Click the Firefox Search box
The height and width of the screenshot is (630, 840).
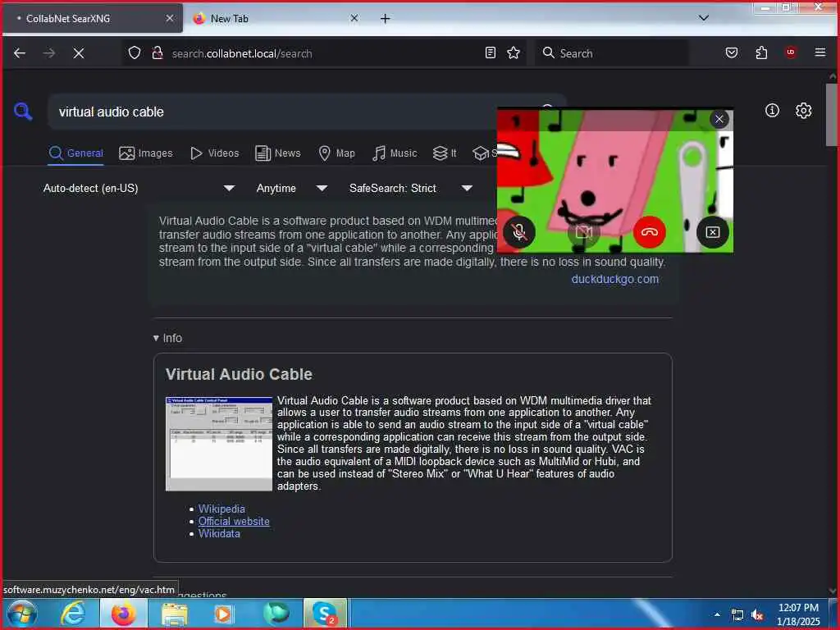coord(610,53)
